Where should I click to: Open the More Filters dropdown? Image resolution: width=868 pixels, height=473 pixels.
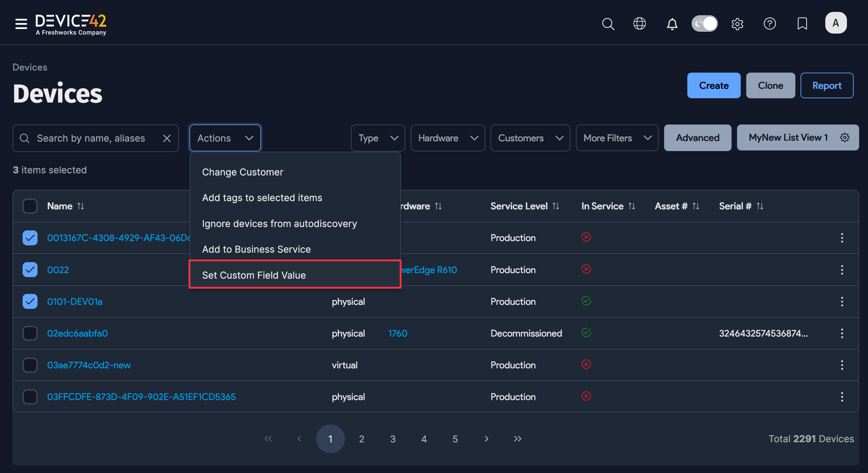pos(617,138)
